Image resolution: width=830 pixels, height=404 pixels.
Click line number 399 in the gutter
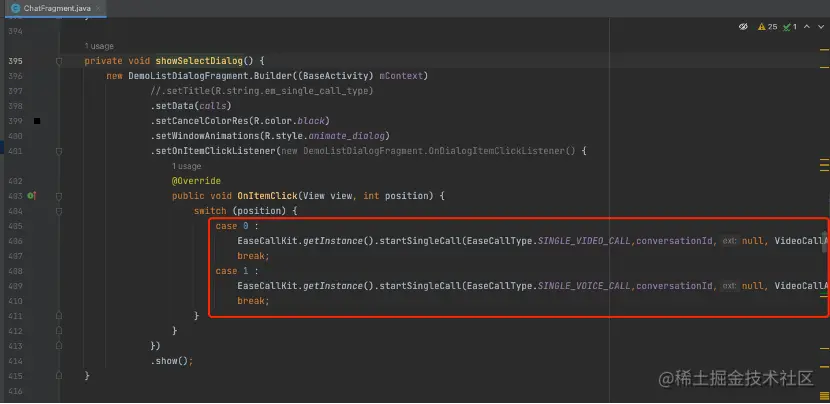point(16,121)
